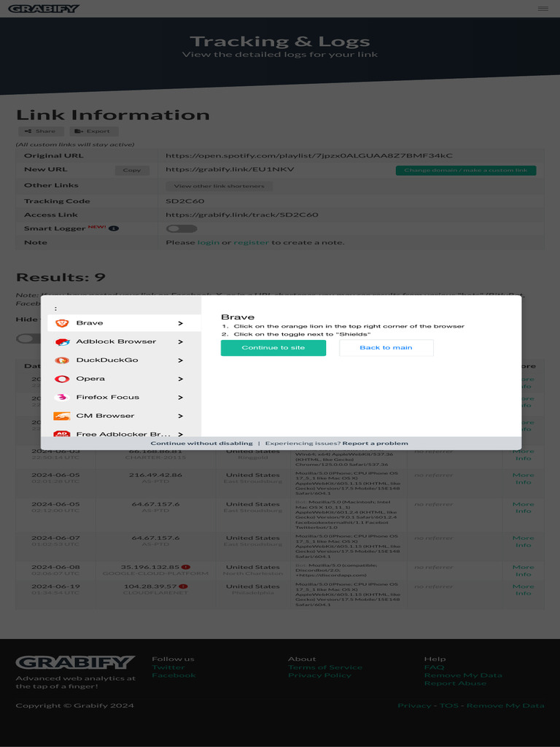
Task: Click the Report Abuse footer link
Action: pos(455,683)
